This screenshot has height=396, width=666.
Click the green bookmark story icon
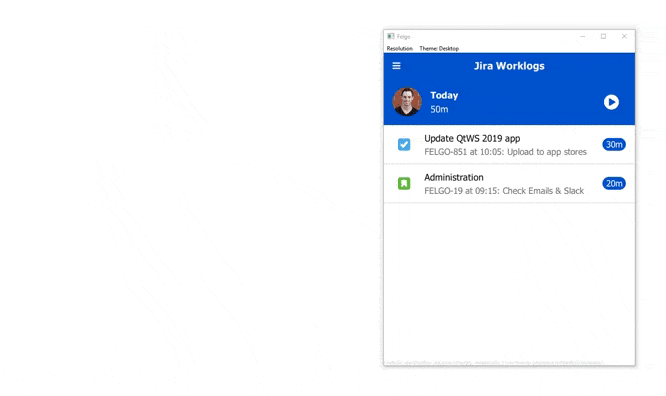pyautogui.click(x=404, y=184)
